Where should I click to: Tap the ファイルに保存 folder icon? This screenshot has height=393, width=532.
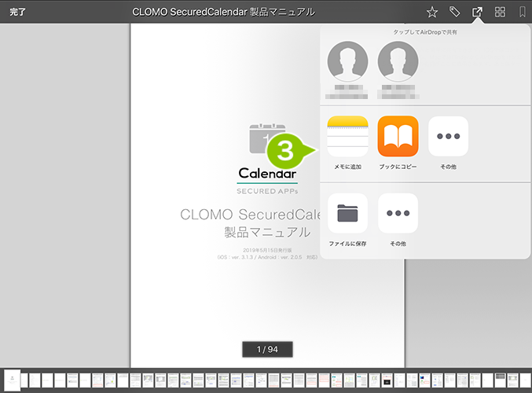[x=347, y=213]
